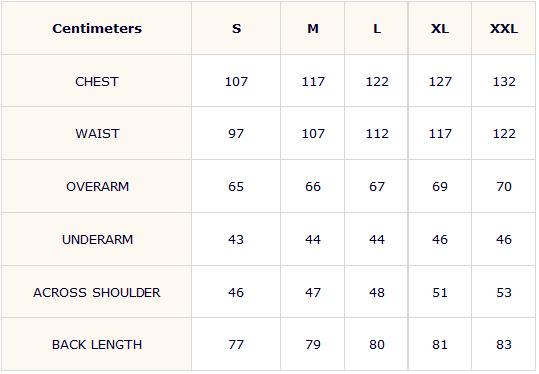Click the UNDERARM row label
Viewport: 539px width, 374px height.
[98, 240]
